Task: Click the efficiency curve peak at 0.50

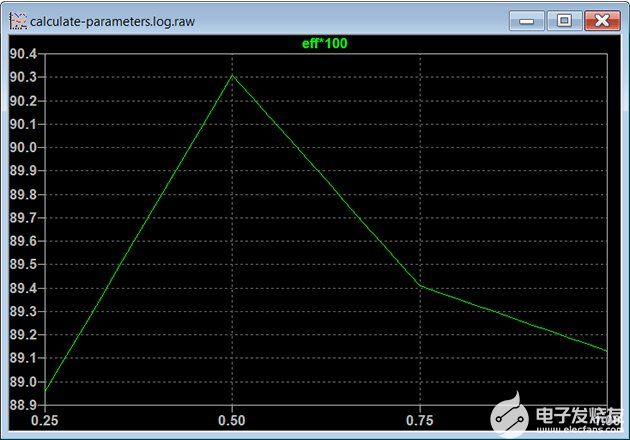Action: pos(232,76)
